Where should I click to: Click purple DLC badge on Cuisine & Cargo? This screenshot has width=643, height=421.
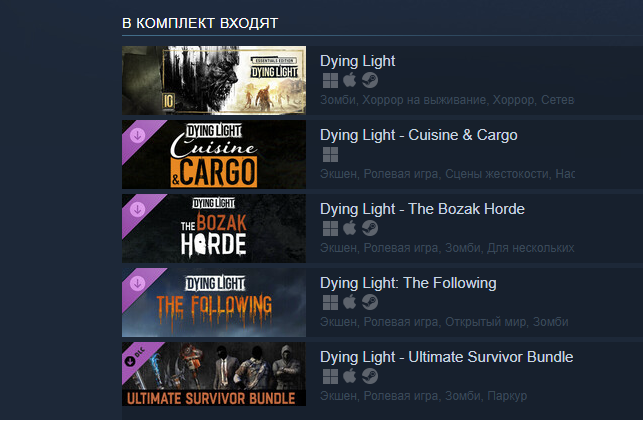coord(139,137)
